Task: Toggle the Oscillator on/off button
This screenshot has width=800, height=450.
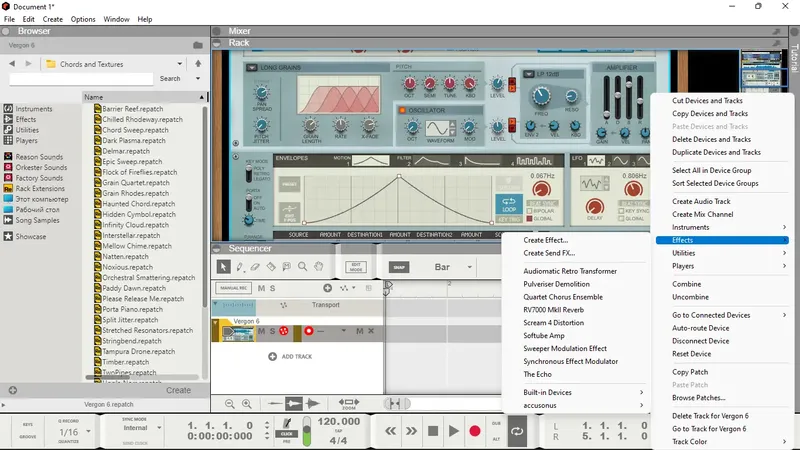Action: click(x=402, y=110)
